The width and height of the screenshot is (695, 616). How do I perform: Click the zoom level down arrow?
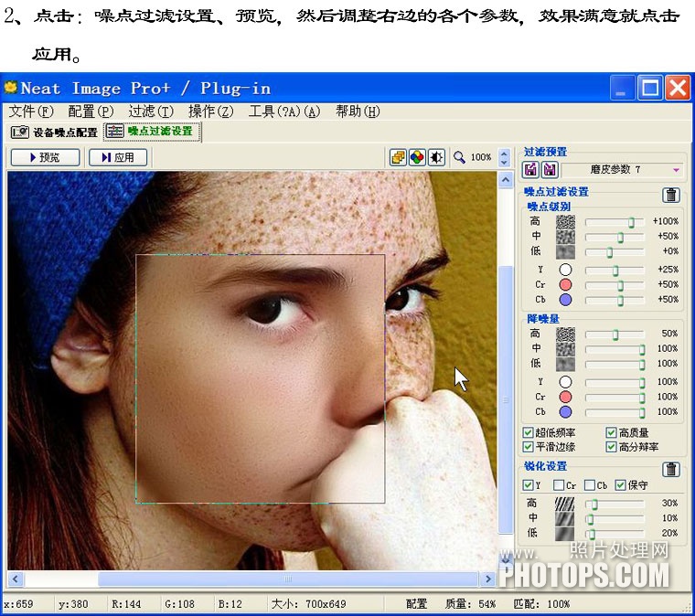tap(504, 162)
